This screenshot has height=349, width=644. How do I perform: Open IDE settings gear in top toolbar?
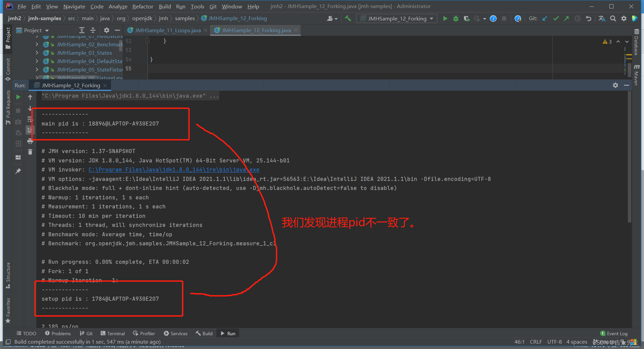(624, 18)
